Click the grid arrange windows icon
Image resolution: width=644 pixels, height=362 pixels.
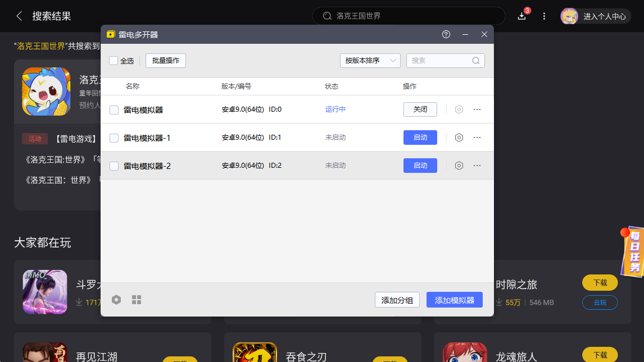137,300
